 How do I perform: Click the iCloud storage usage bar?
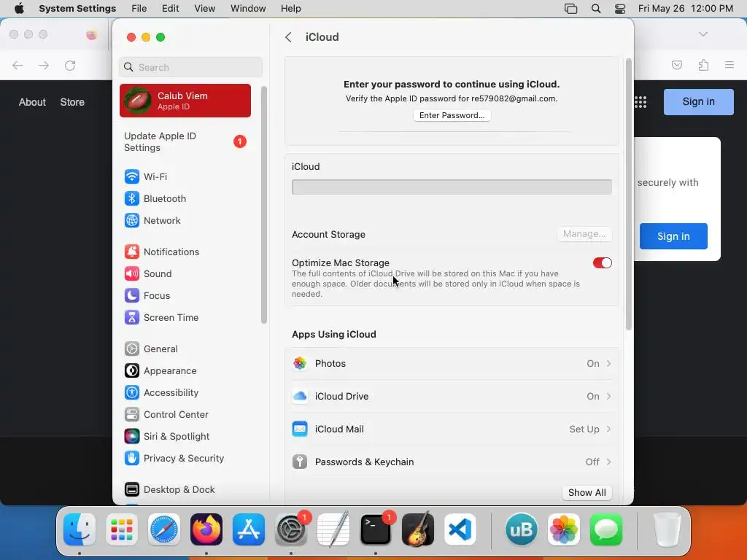(x=452, y=187)
